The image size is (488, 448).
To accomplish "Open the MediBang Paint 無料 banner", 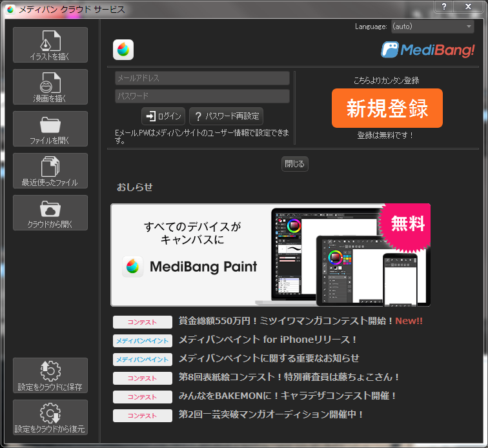I will click(270, 255).
